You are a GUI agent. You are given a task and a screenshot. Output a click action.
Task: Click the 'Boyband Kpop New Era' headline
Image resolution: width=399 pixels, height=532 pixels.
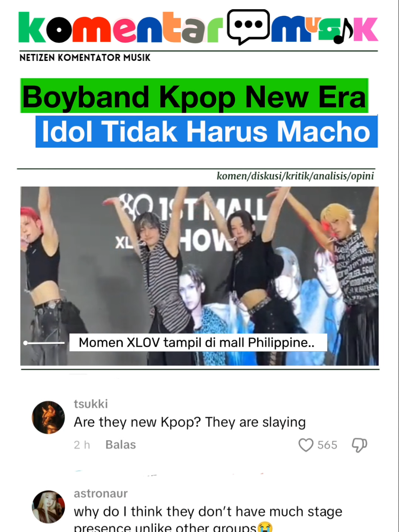click(194, 96)
